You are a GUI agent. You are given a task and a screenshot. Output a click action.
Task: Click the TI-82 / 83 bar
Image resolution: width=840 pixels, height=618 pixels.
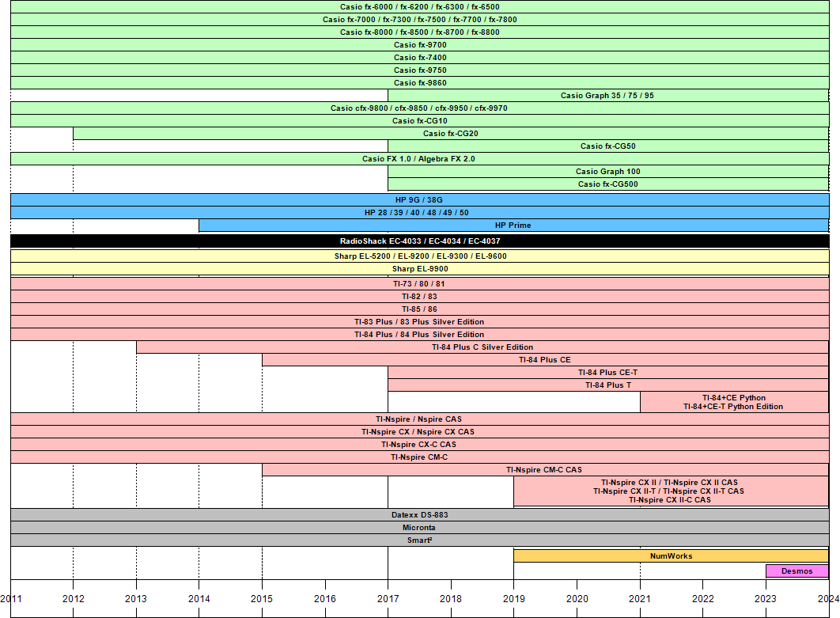click(x=420, y=297)
